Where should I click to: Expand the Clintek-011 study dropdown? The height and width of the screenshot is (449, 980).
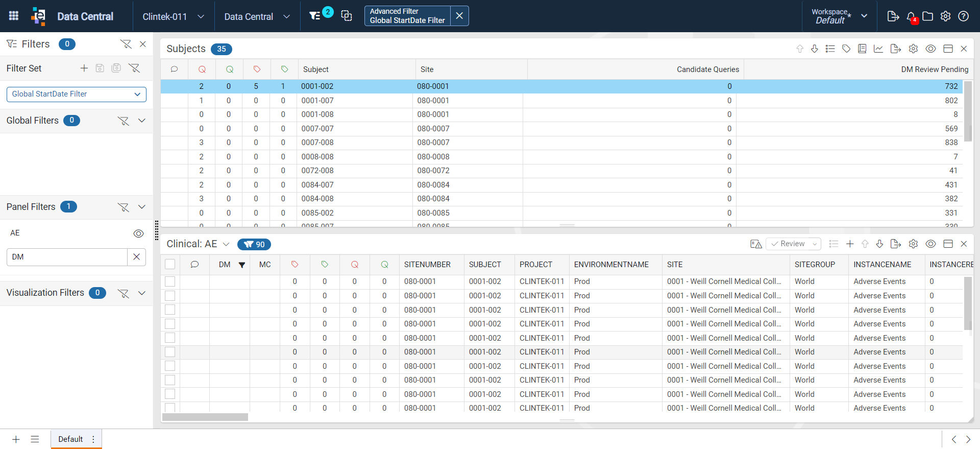click(x=174, y=16)
